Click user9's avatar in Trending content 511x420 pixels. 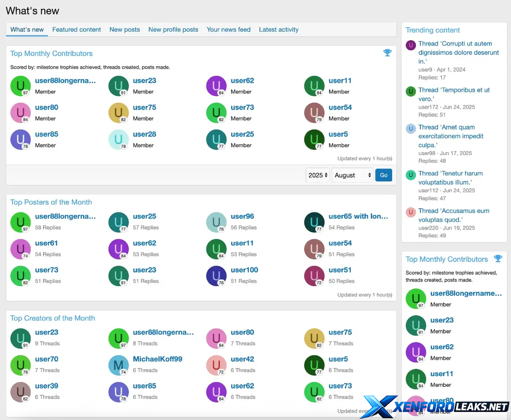pos(411,45)
